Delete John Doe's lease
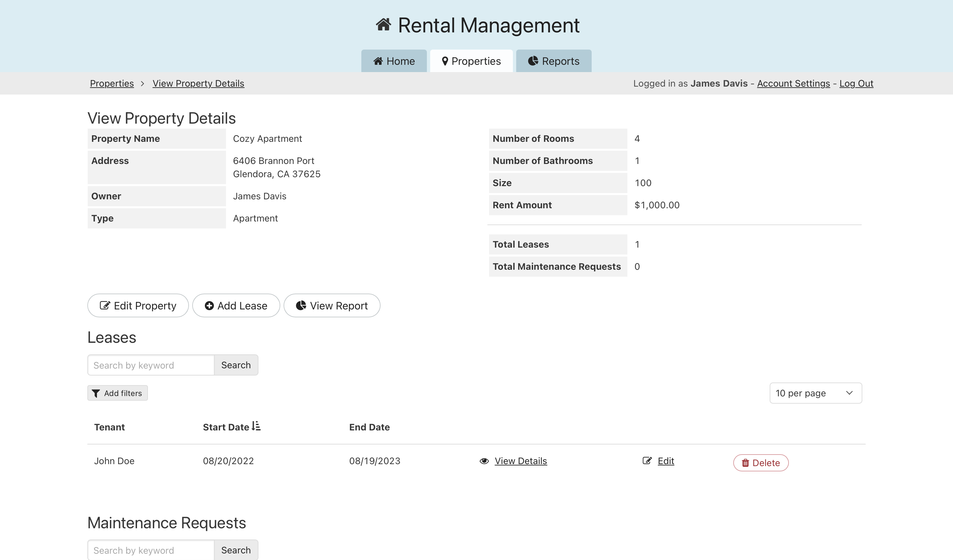The height and width of the screenshot is (560, 953). (760, 462)
